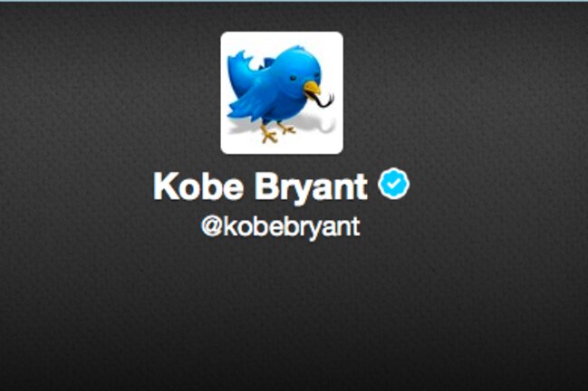
Task: Click the bird's orange feet in avatar
Action: click(x=278, y=132)
